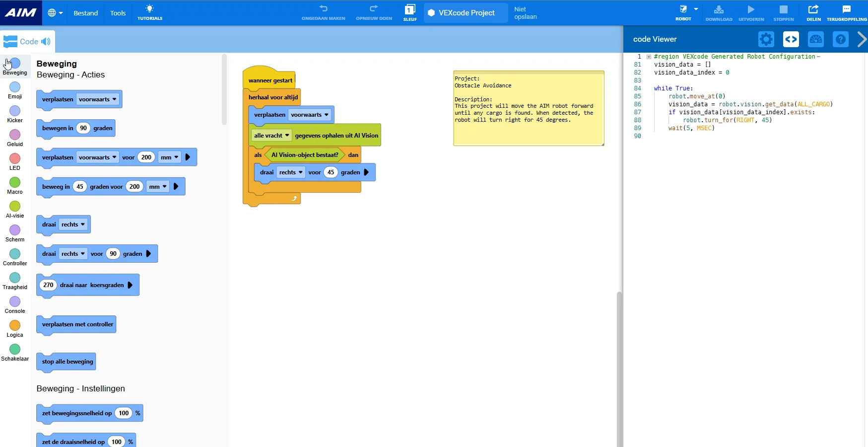The width and height of the screenshot is (868, 447).
Task: Expand arrow on draai rechts voor 90 graden
Action: pos(148,254)
